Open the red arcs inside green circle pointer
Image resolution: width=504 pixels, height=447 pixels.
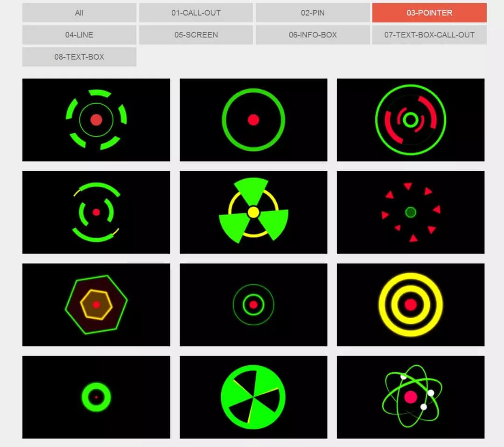(x=411, y=120)
